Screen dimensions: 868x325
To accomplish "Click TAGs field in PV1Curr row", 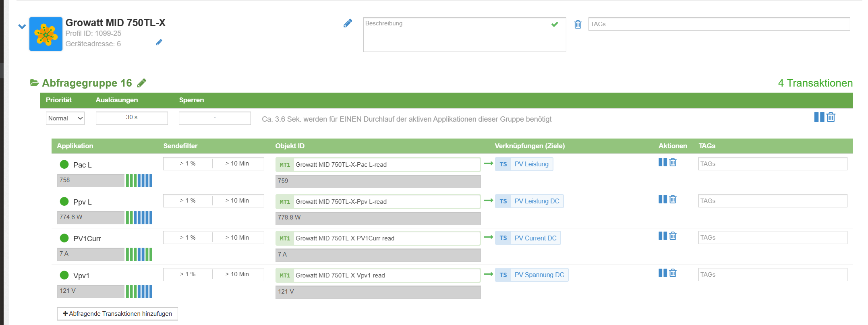I will (773, 237).
